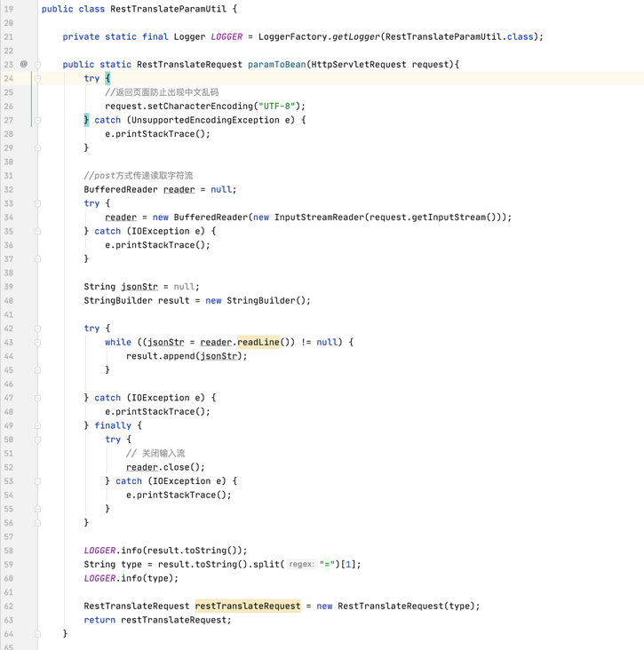Click the method end fold marker at line 64
Image resolution: width=644 pixels, height=650 pixels.
(x=37, y=634)
